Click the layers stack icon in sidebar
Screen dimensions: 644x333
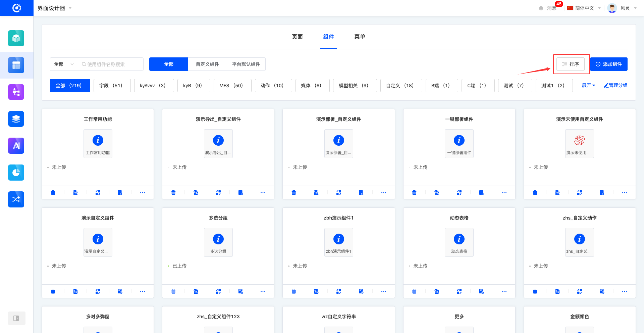click(x=16, y=119)
